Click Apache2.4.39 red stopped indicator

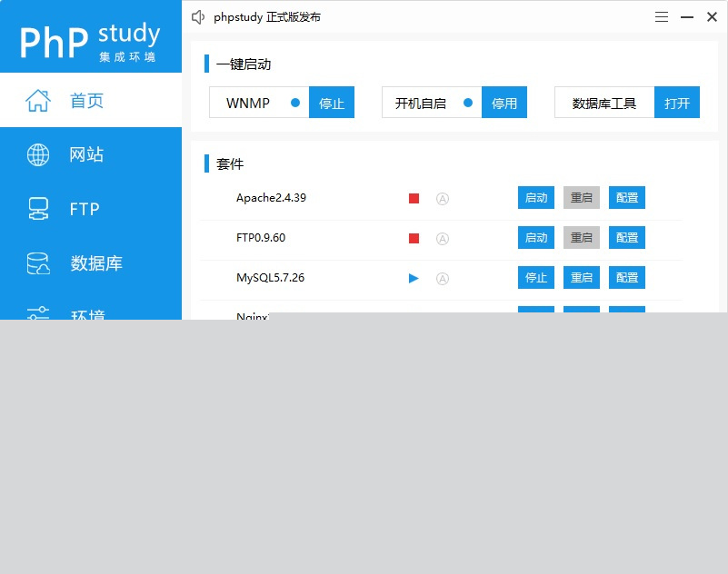coord(414,199)
